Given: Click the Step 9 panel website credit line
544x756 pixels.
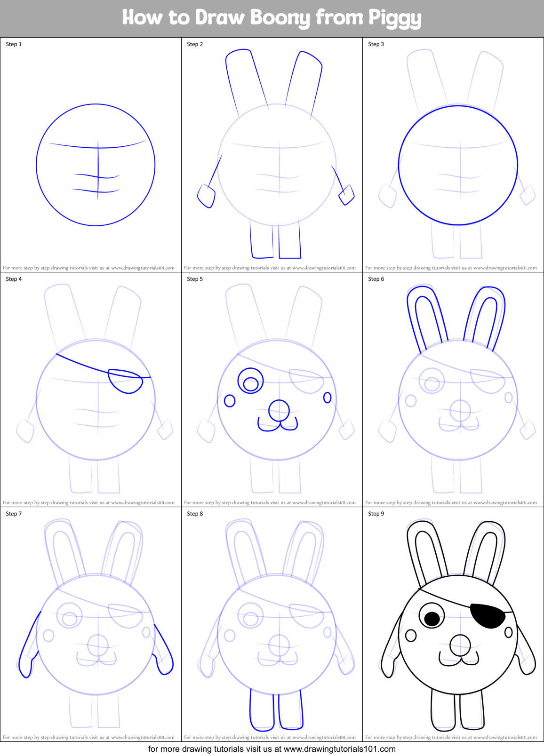Looking at the screenshot, I should click(x=451, y=737).
